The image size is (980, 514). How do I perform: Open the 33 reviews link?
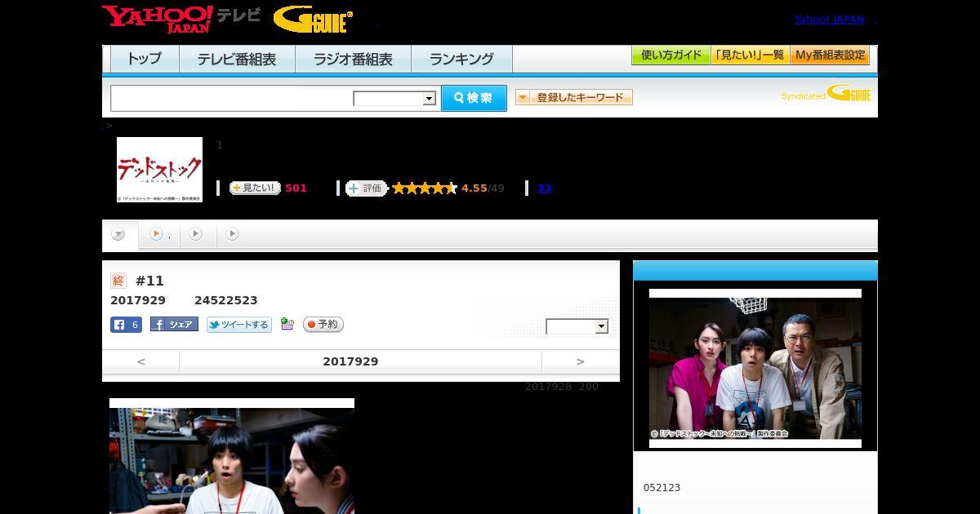545,188
